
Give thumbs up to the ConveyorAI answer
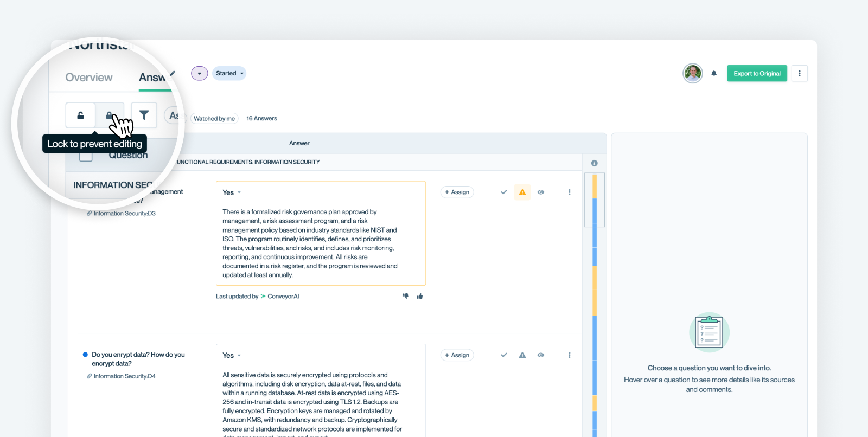(x=419, y=296)
